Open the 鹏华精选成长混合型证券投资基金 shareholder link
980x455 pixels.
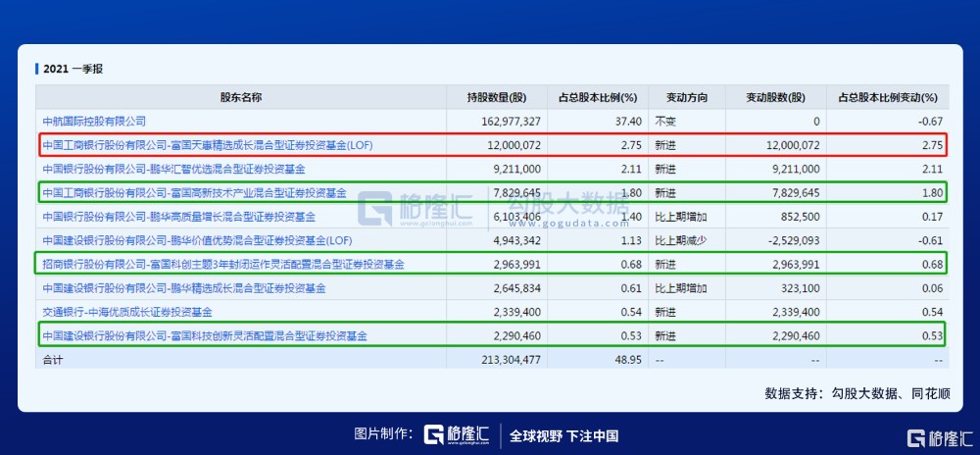[184, 288]
